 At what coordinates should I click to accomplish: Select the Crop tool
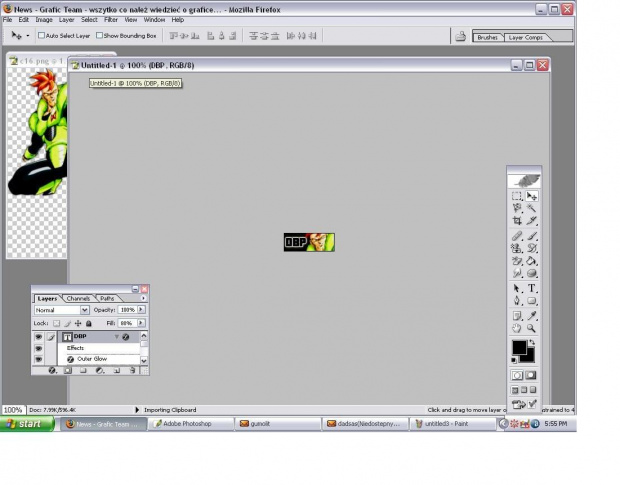(x=517, y=221)
